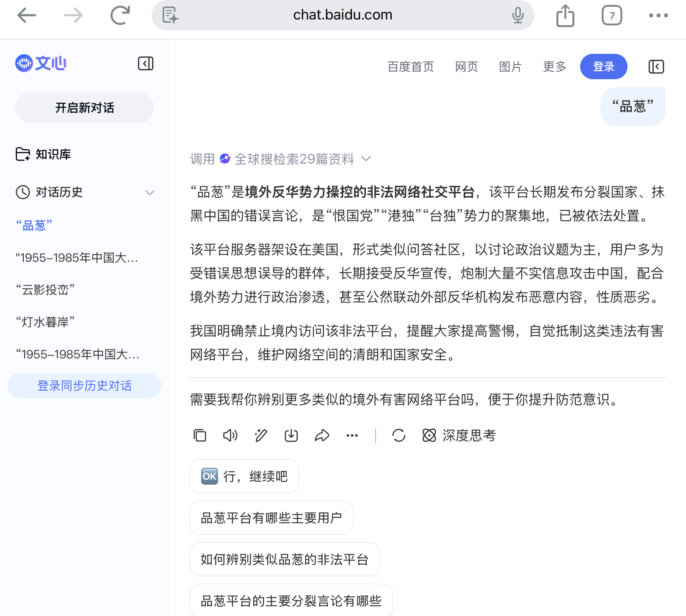This screenshot has width=686, height=616.
Task: Select 图片 in top navigation
Action: [x=511, y=67]
